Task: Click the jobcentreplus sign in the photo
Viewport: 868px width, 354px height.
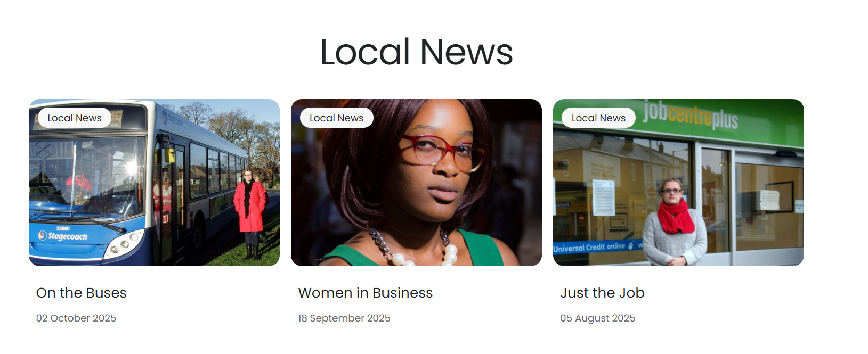Action: [x=691, y=115]
